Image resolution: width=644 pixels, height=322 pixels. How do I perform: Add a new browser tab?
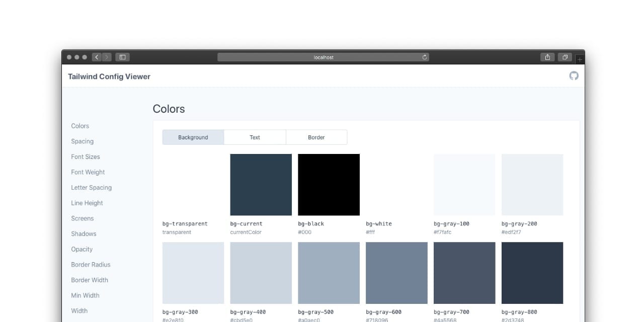point(580,59)
